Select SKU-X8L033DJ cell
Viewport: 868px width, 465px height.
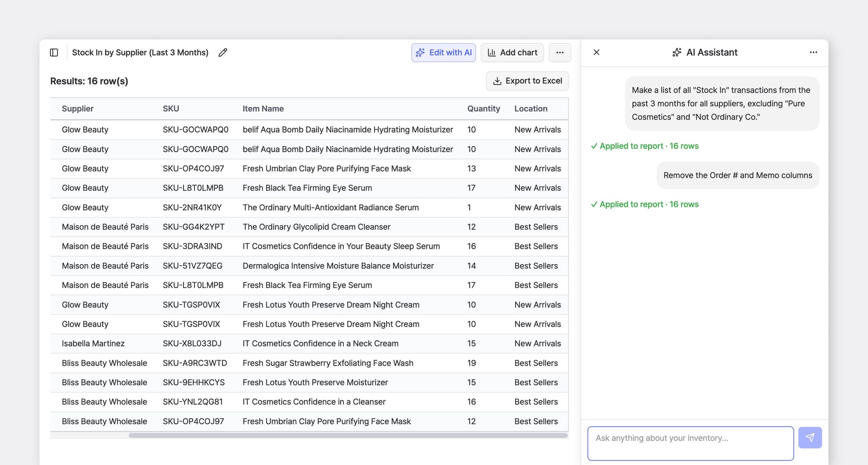coord(192,344)
